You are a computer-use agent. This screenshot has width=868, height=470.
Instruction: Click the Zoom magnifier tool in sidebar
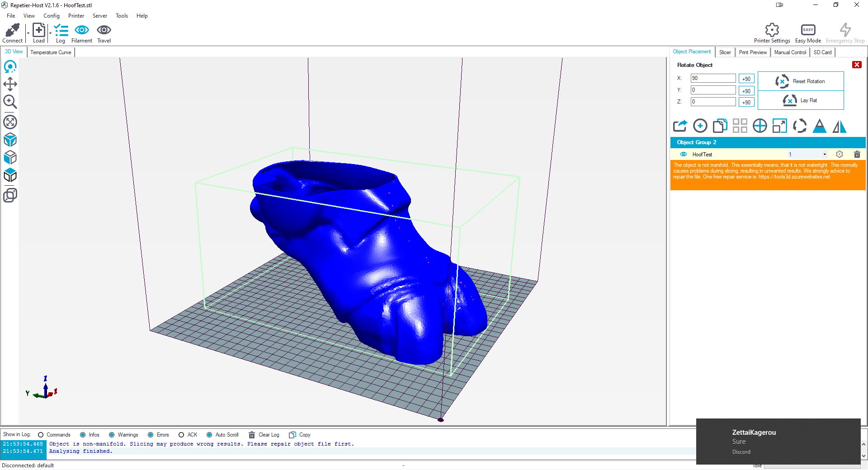click(10, 102)
